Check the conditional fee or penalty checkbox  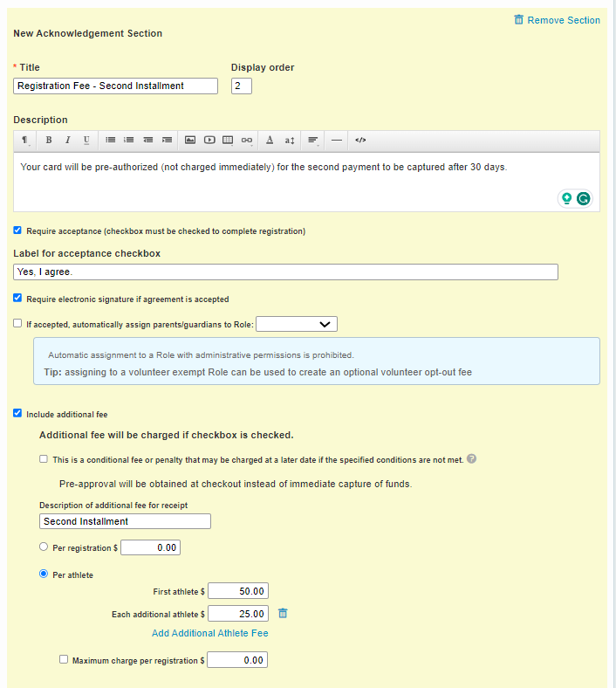(44, 459)
